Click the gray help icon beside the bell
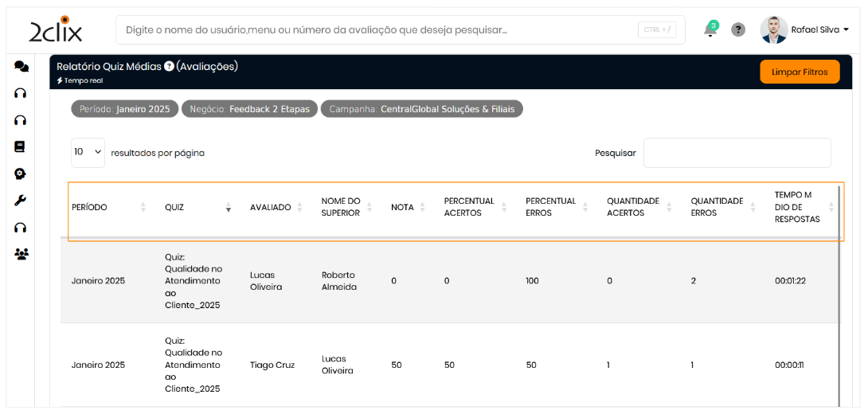This screenshot has height=418, width=868. point(738,30)
